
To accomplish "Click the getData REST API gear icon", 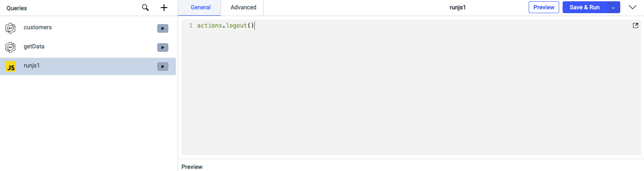I will (x=11, y=47).
